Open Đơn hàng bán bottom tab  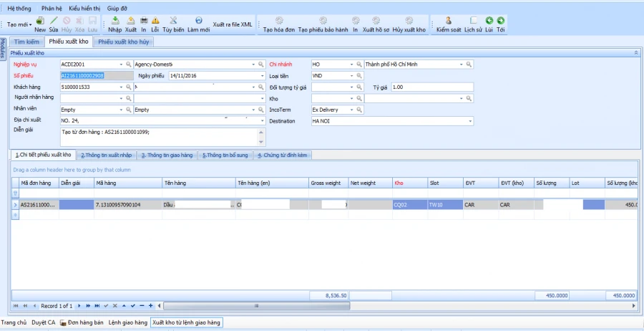pos(82,322)
